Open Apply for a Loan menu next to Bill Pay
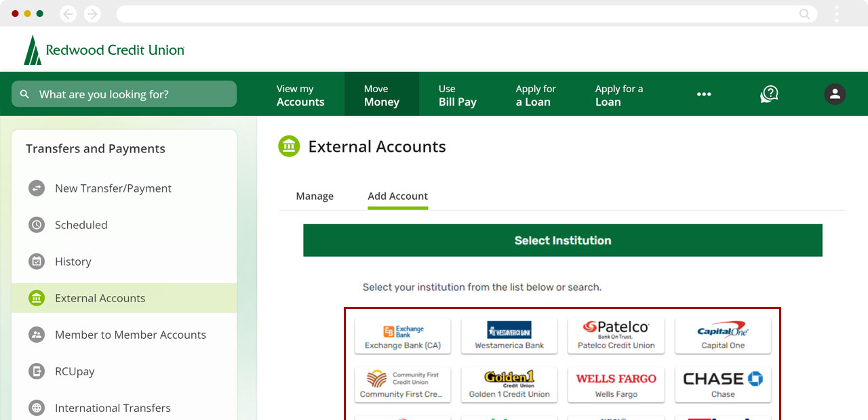 536,95
